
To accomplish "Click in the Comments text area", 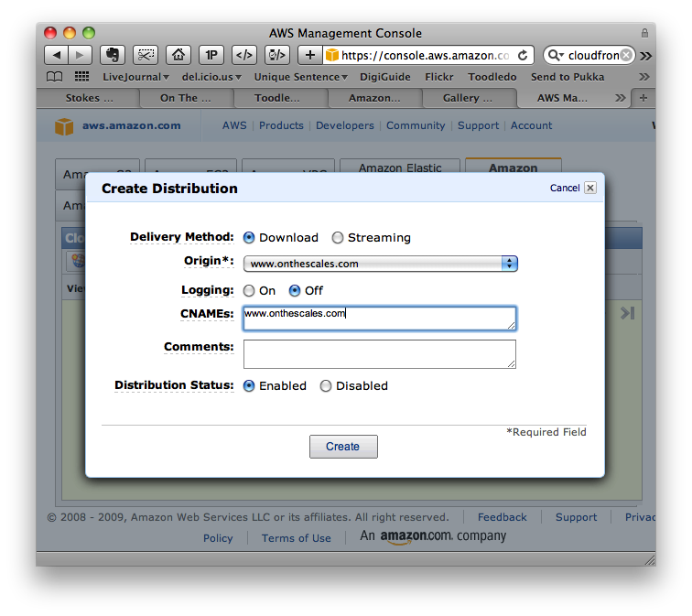I will point(380,354).
